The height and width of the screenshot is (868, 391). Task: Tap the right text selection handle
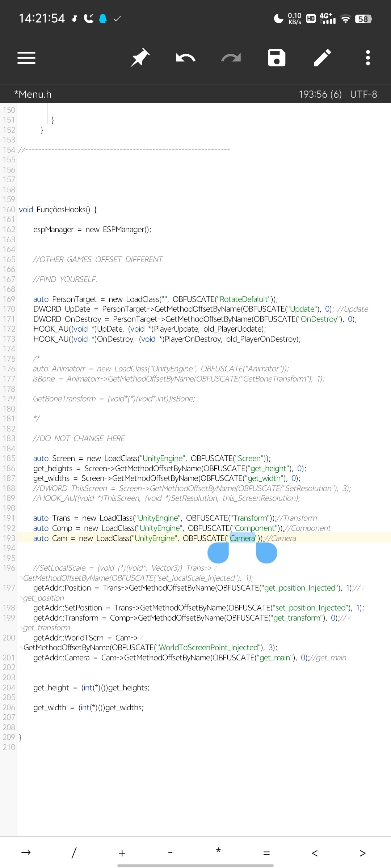tap(266, 553)
